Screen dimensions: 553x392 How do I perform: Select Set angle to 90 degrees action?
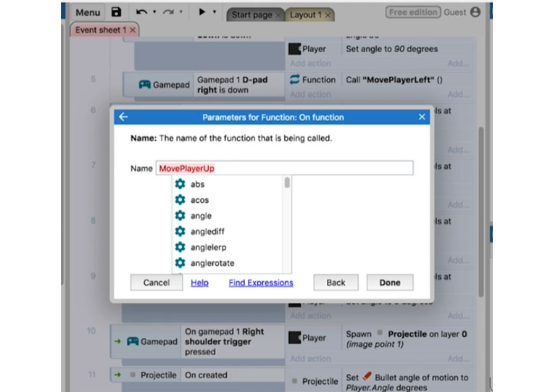click(392, 49)
